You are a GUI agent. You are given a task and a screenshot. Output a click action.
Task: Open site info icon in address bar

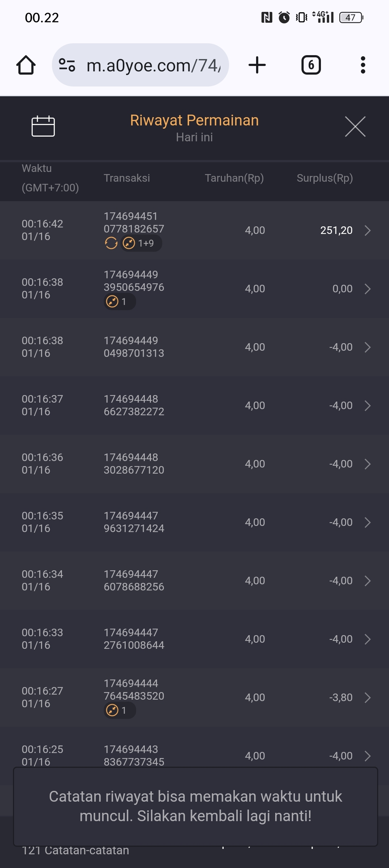pyautogui.click(x=67, y=65)
